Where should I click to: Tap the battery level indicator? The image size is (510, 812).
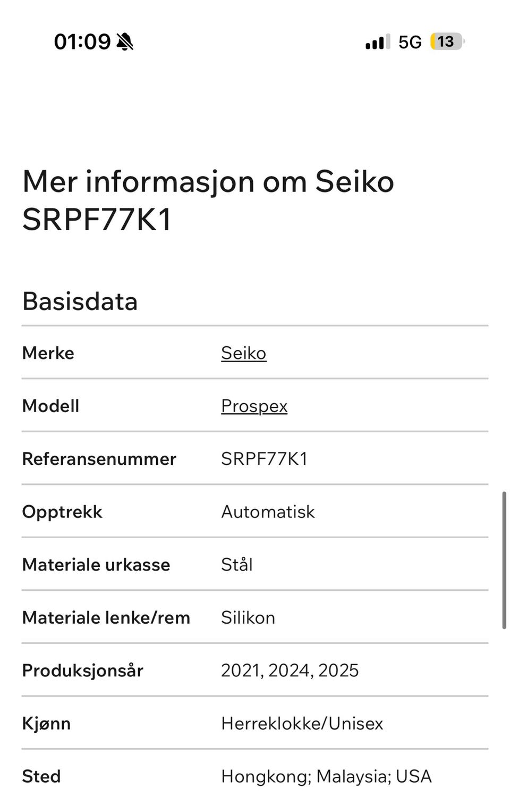[447, 41]
